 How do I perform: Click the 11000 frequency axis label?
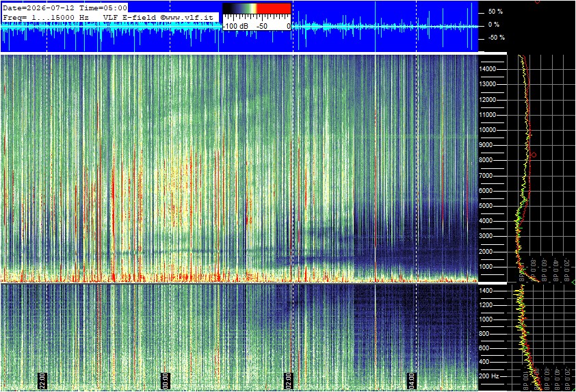(488, 115)
